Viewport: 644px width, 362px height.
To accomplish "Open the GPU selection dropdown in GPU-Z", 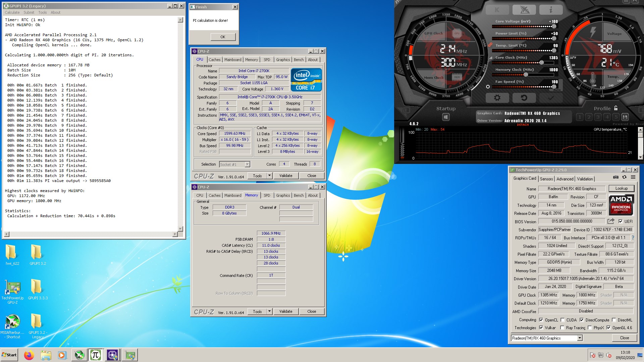I will 580,338.
